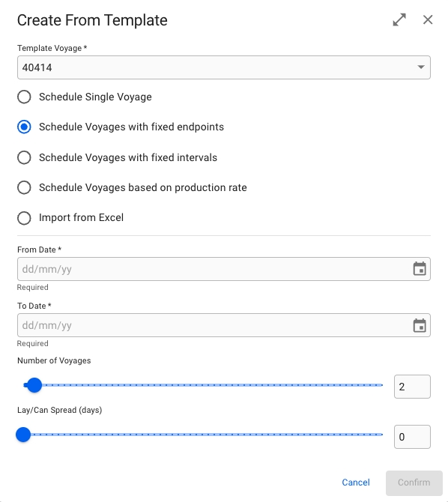
Task: Open the From Date calendar picker
Action: [420, 269]
